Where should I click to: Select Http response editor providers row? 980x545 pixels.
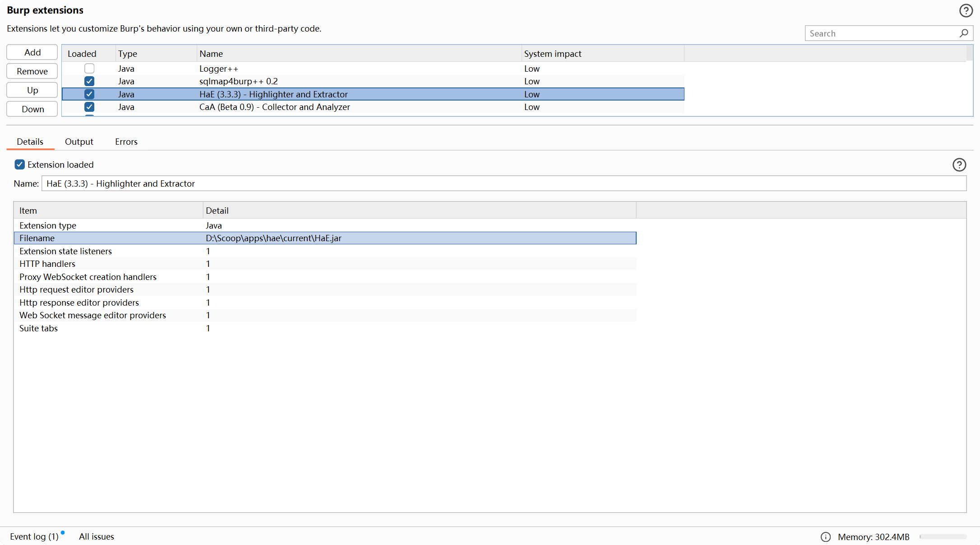pyautogui.click(x=325, y=302)
